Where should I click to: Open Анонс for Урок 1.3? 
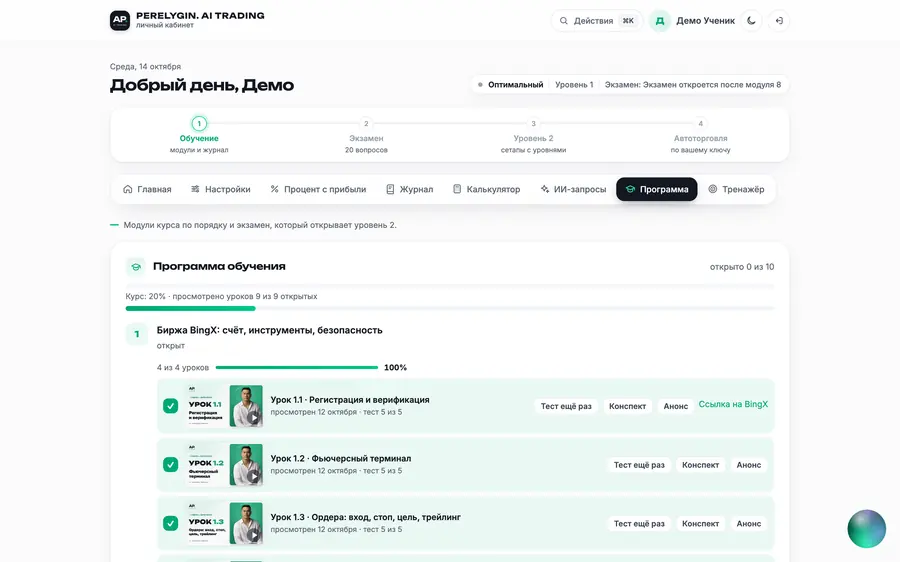click(748, 523)
